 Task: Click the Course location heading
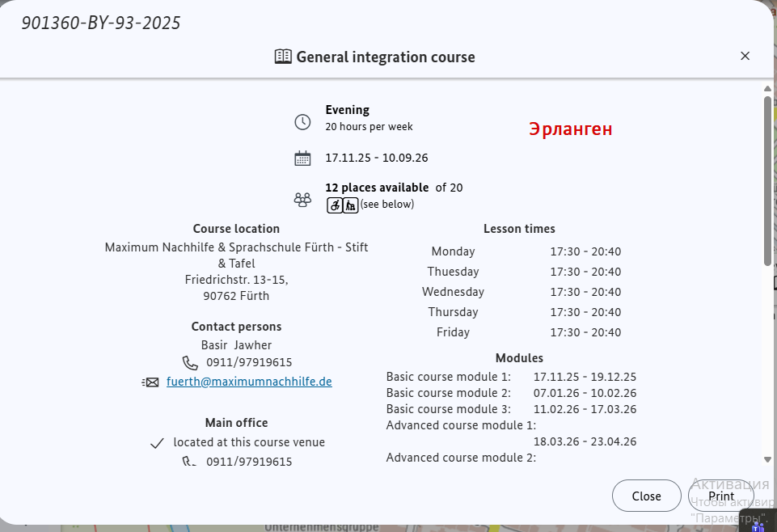coord(236,228)
